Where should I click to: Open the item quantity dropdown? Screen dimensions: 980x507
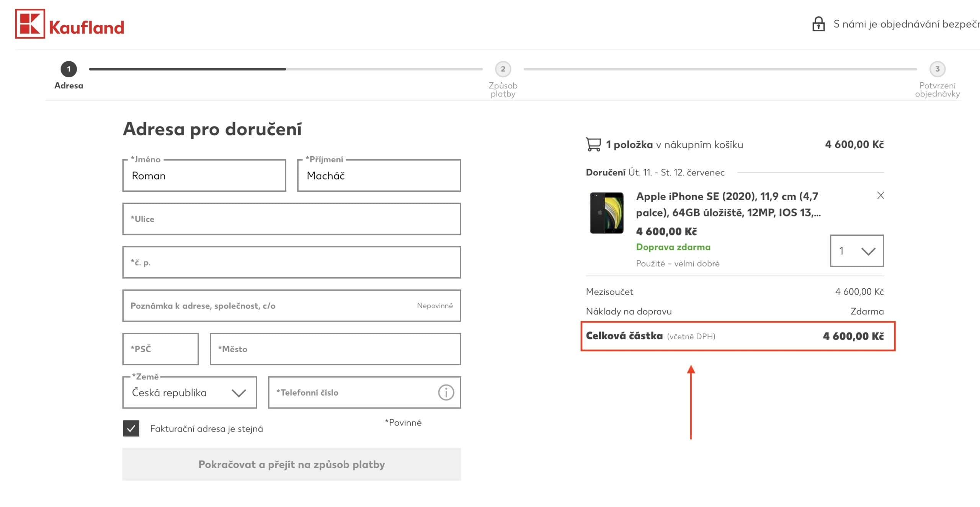click(857, 251)
